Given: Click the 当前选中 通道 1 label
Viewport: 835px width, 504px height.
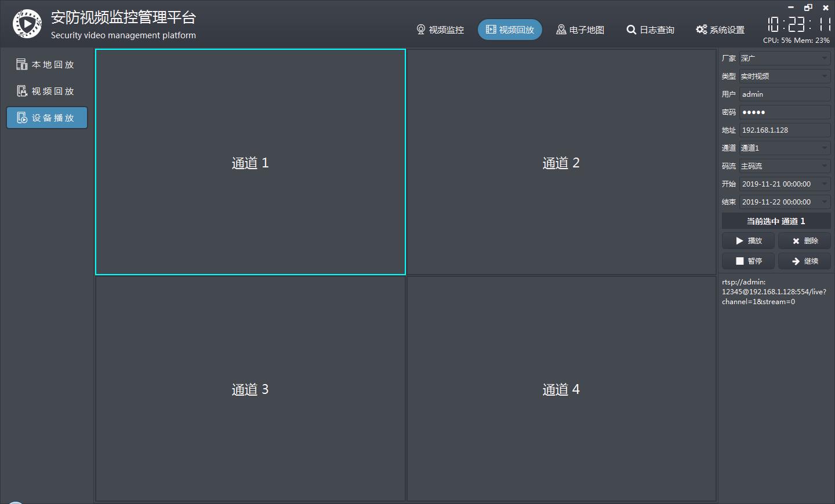Looking at the screenshot, I should point(776,221).
